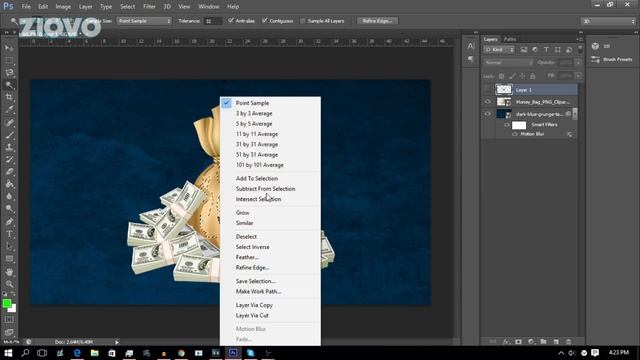The width and height of the screenshot is (640, 360).
Task: Select the Paint Bucket tool
Action: (x=9, y=184)
